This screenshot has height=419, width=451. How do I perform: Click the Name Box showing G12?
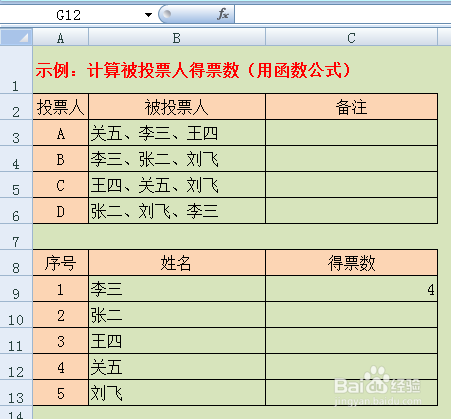tap(69, 15)
